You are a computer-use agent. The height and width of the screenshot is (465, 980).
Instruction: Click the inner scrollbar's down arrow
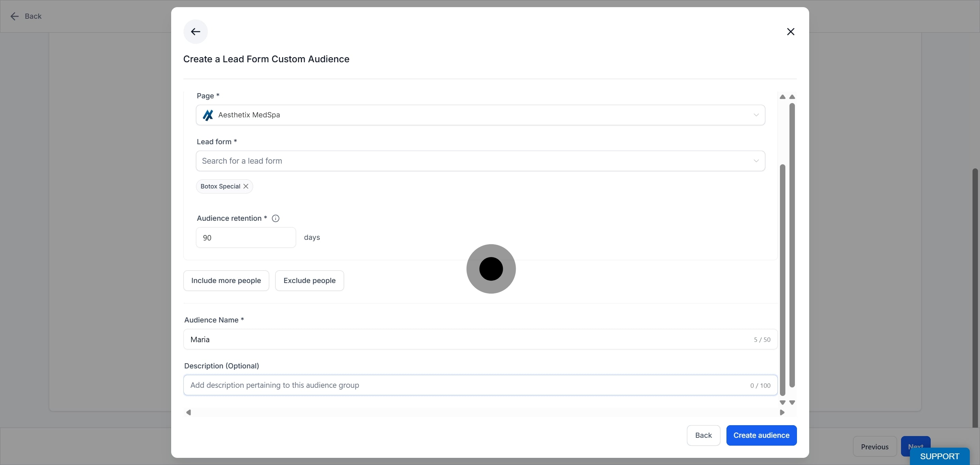(x=783, y=402)
